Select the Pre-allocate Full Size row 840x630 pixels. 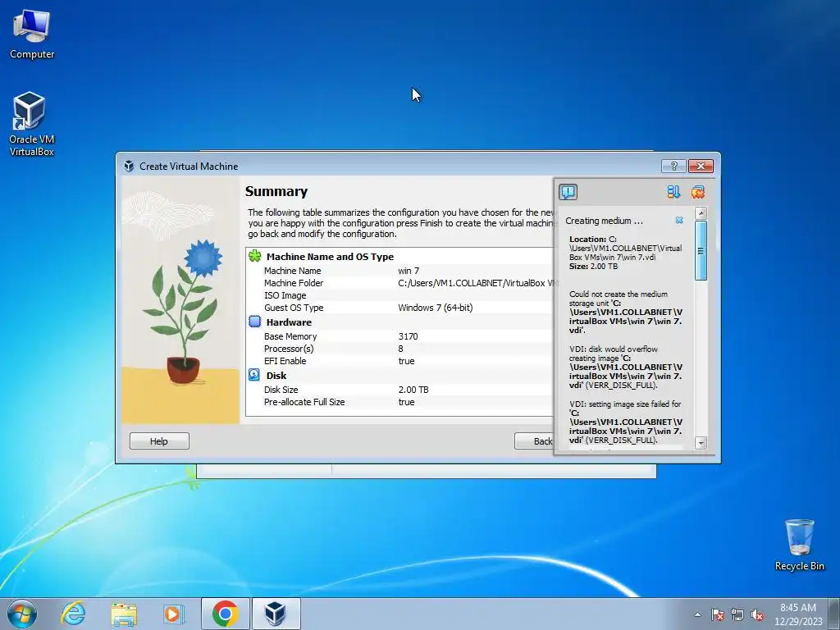click(399, 402)
